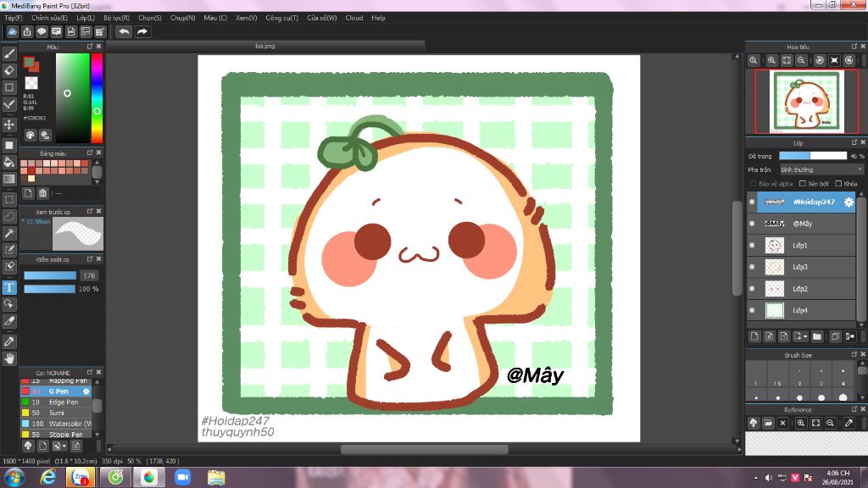Viewport: 868px width, 488px height.
Task: Zoom in on the navigator panel
Action: pyautogui.click(x=771, y=60)
